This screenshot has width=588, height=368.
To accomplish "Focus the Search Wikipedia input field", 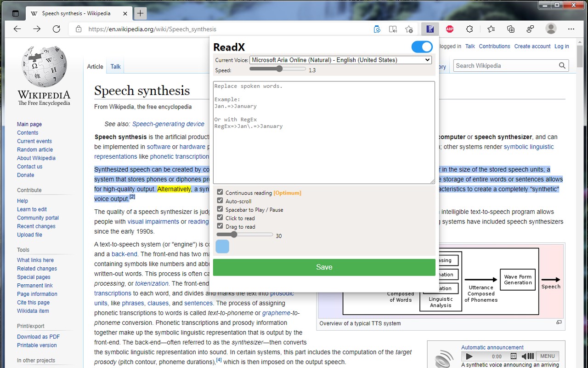I will 505,66.
